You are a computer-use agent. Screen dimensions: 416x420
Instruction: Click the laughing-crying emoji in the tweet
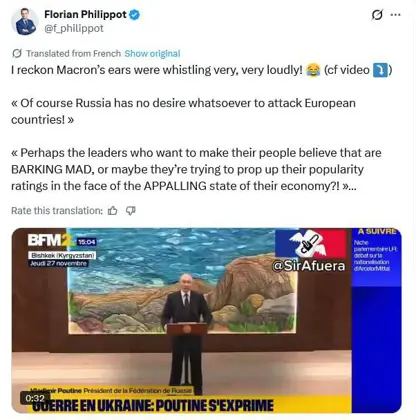(313, 70)
